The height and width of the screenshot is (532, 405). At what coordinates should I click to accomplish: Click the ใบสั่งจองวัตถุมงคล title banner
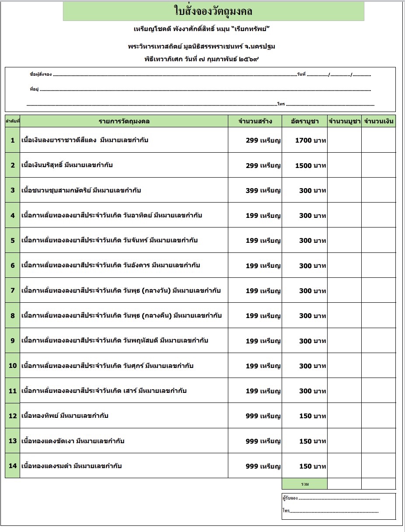[213, 11]
